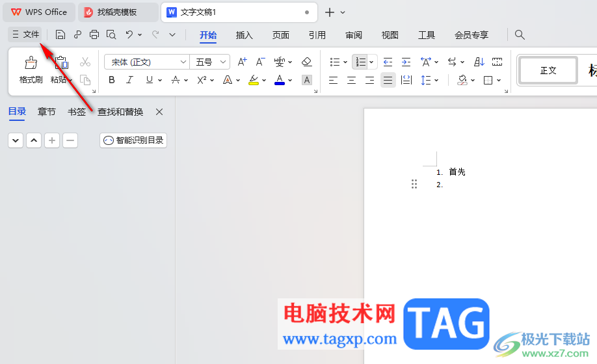Click the sort icon
Viewport: 597px width, 364px height.
[479, 62]
